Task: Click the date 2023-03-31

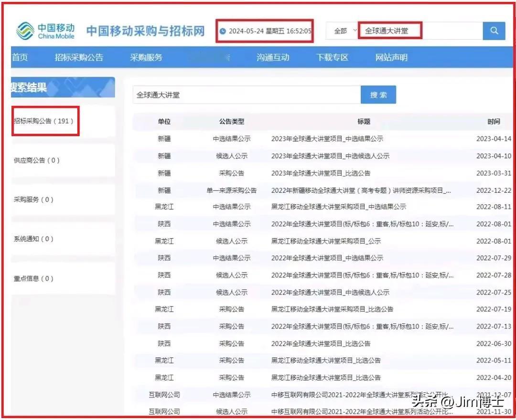Action: point(494,173)
